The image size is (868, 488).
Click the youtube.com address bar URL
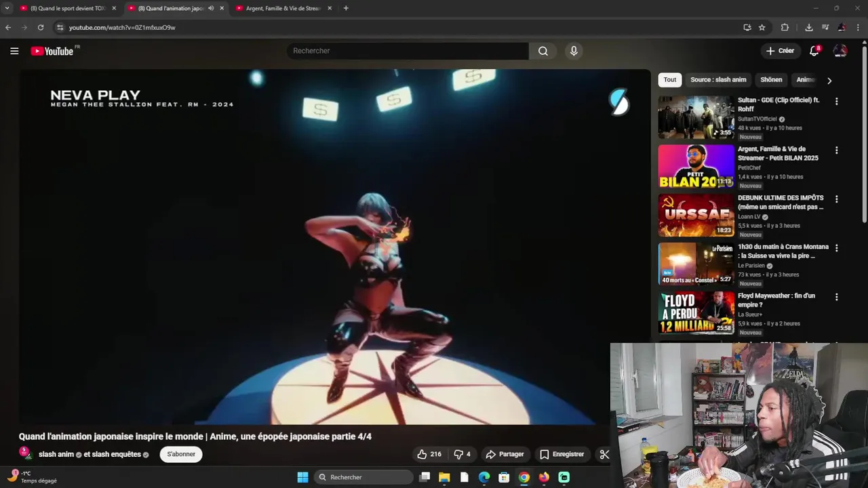click(x=122, y=28)
